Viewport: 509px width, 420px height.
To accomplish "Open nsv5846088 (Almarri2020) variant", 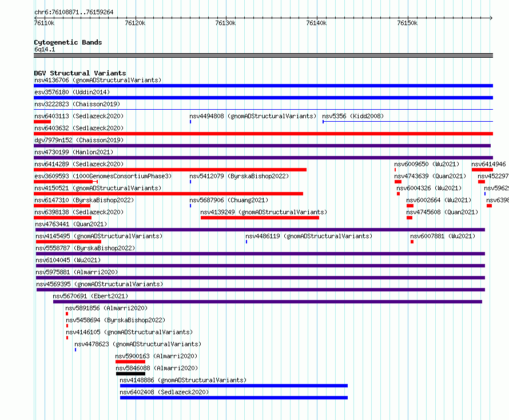I will pyautogui.click(x=157, y=368).
